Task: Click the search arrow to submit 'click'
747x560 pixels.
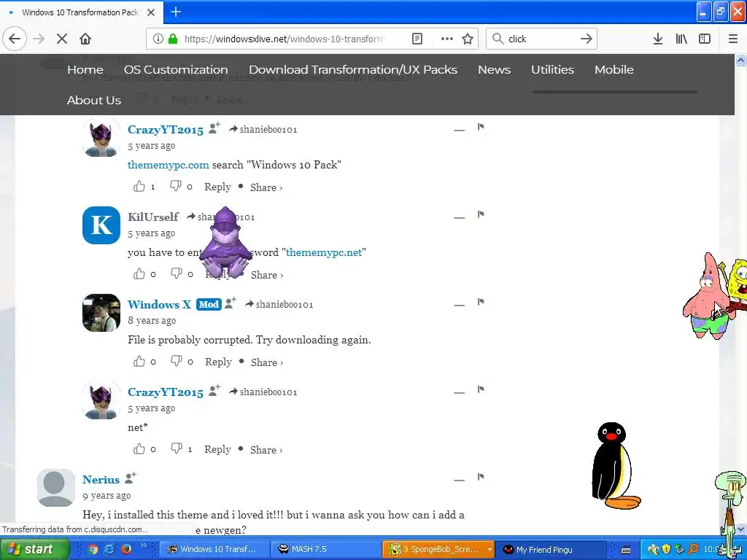Action: [586, 39]
